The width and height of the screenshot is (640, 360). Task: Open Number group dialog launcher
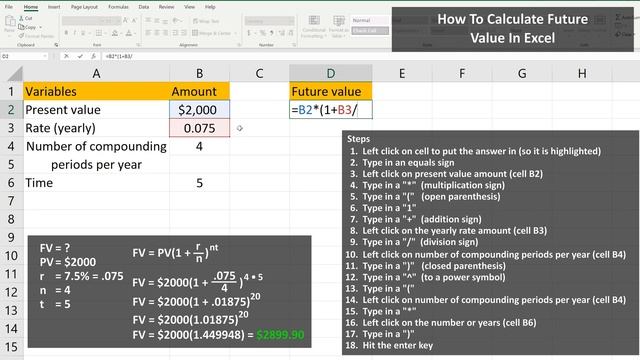tap(294, 45)
